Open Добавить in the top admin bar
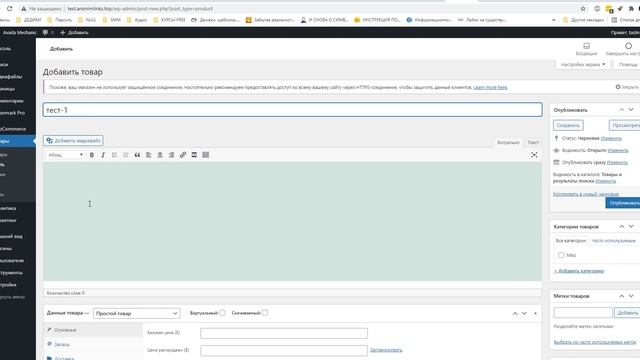Viewport: 640px width, 360px height. pos(74,32)
